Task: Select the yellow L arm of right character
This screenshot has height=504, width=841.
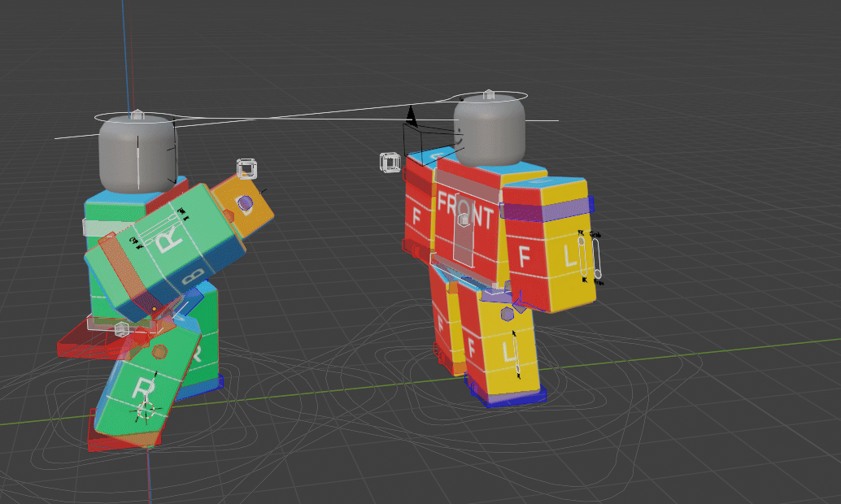Action: 570,258
